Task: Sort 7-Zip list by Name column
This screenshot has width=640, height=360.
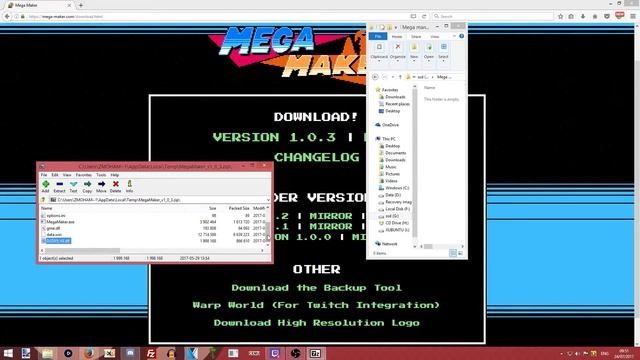Action: tap(47, 208)
